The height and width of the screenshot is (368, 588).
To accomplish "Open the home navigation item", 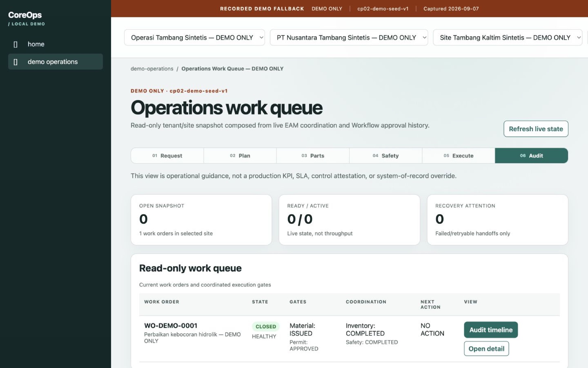I will tap(56, 44).
